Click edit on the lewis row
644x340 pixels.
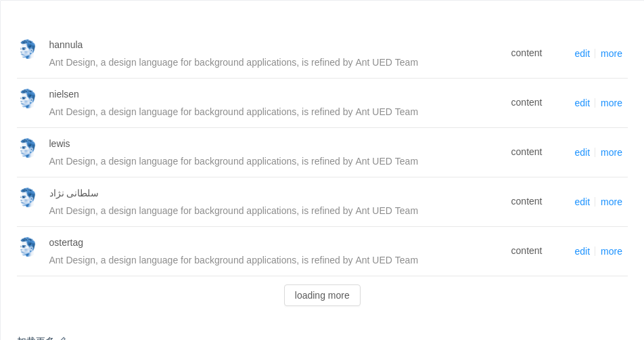[582, 152]
